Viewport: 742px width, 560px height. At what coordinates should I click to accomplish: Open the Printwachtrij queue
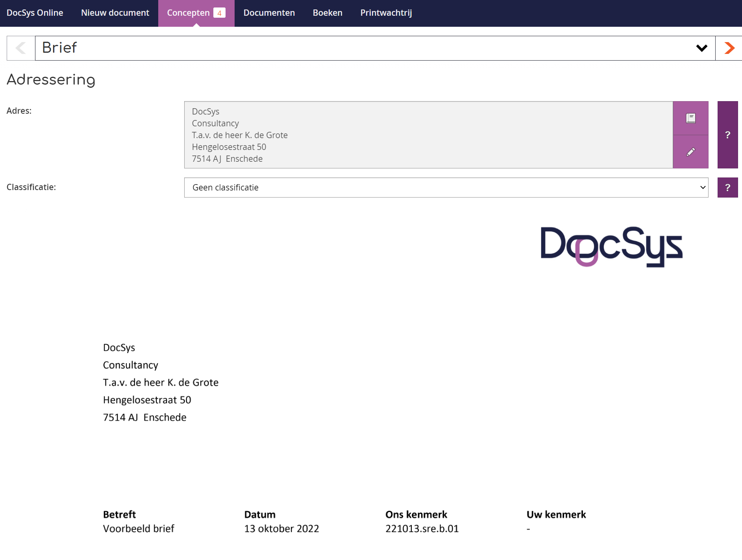[385, 12]
